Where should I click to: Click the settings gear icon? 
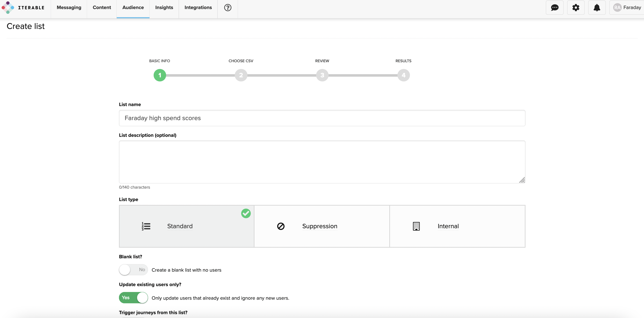pyautogui.click(x=576, y=7)
